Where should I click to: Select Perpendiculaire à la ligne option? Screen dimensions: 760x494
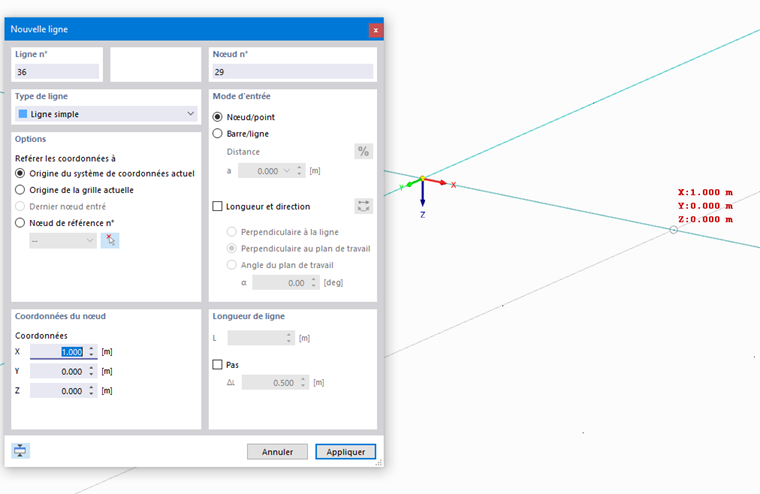point(232,232)
